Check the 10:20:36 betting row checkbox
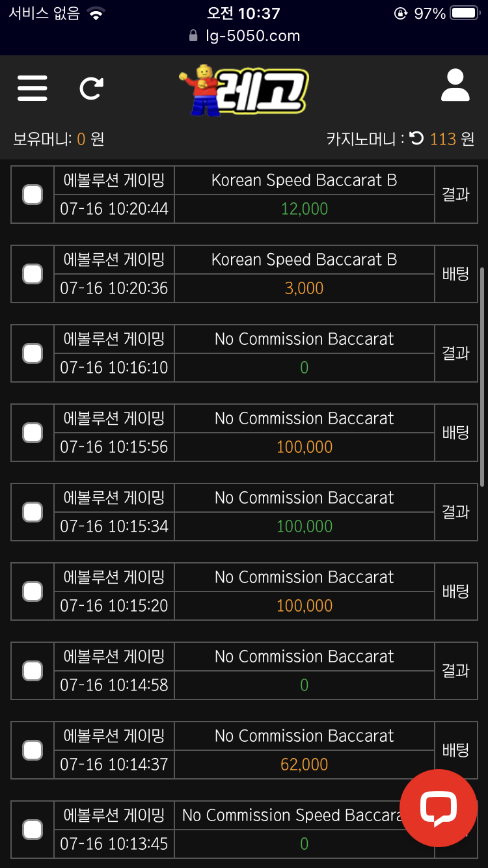Viewport: 488px width, 868px height. tap(33, 274)
